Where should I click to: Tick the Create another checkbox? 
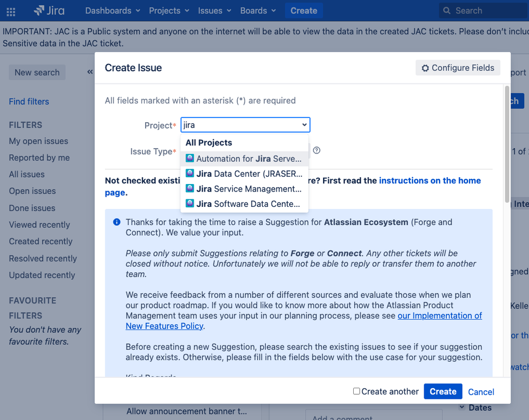(x=356, y=391)
